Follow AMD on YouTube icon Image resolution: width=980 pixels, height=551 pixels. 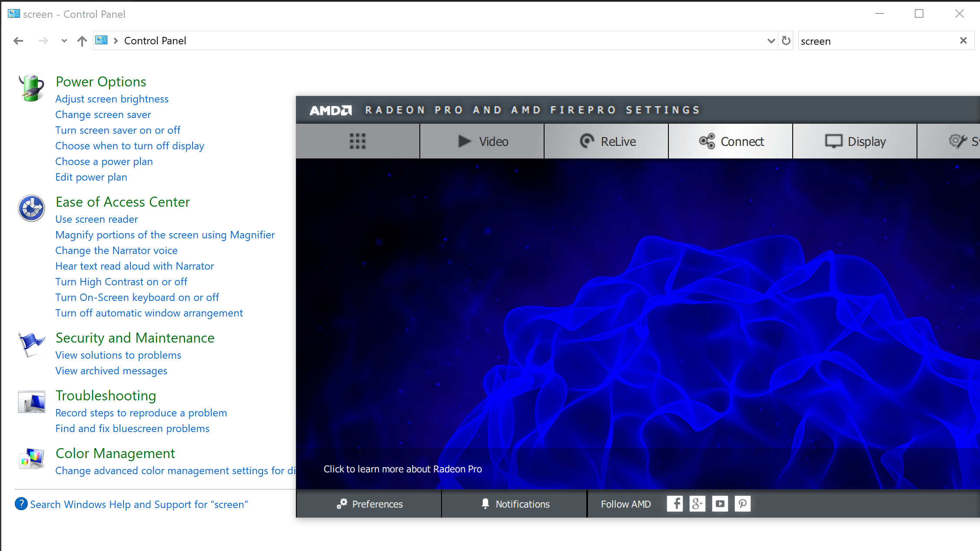[720, 504]
